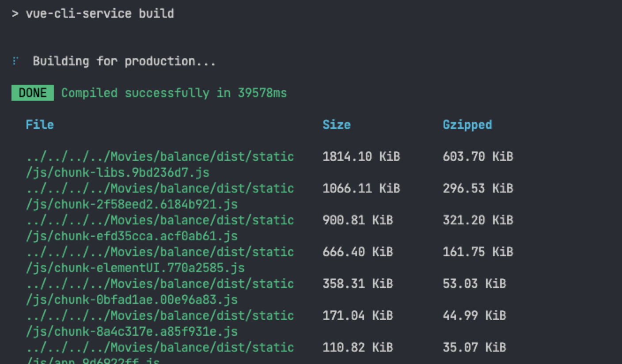Open the chunk-elementUI.770a2585.js file path

pos(135,268)
